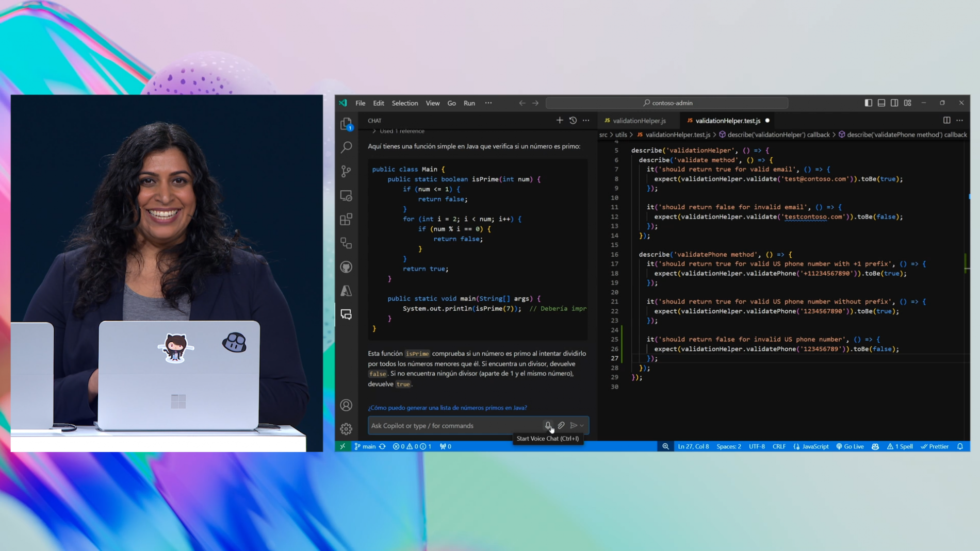Attach context with the paperclip icon

click(561, 425)
